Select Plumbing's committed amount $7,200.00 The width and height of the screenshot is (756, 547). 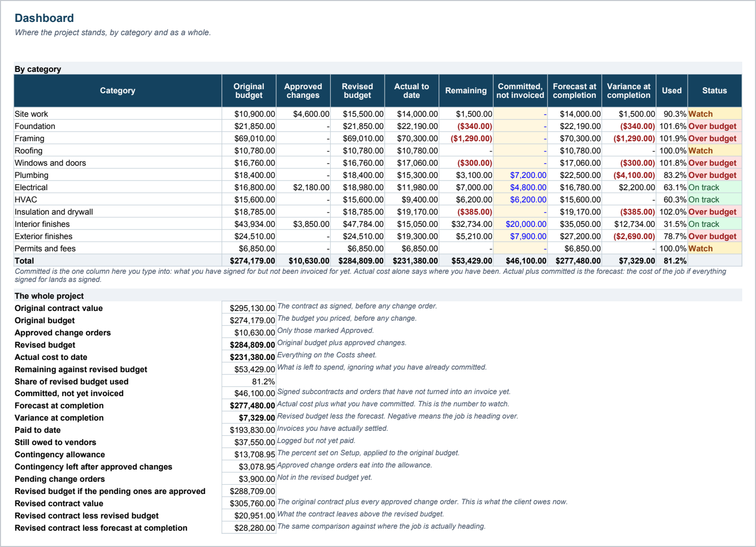520,175
